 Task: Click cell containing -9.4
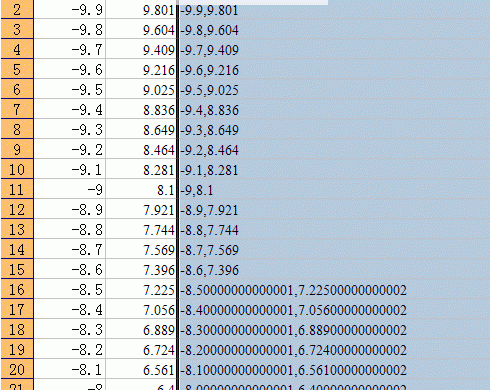[x=70, y=109]
